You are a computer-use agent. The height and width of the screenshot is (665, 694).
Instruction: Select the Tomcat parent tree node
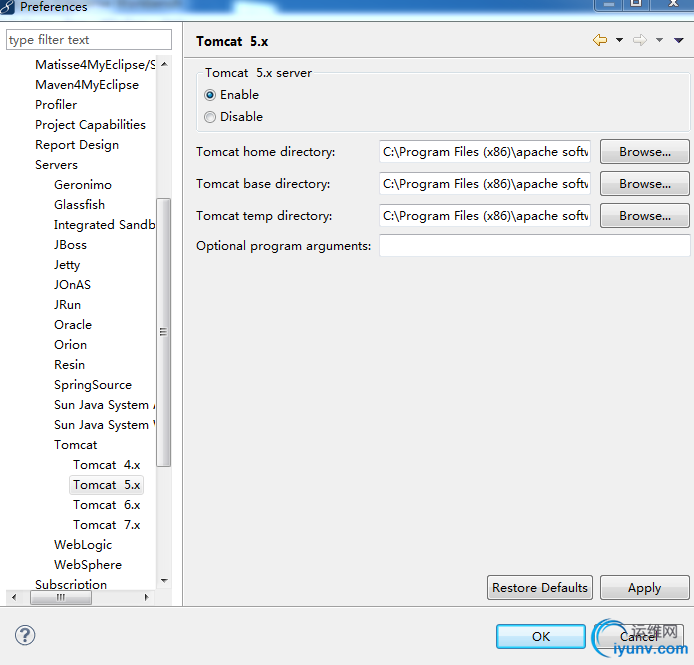point(75,445)
